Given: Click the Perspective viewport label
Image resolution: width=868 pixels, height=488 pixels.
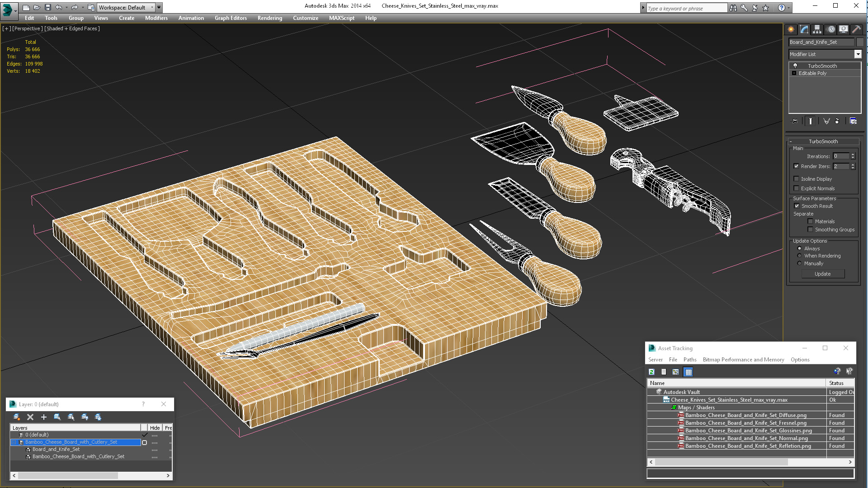Looking at the screenshot, I should point(27,28).
